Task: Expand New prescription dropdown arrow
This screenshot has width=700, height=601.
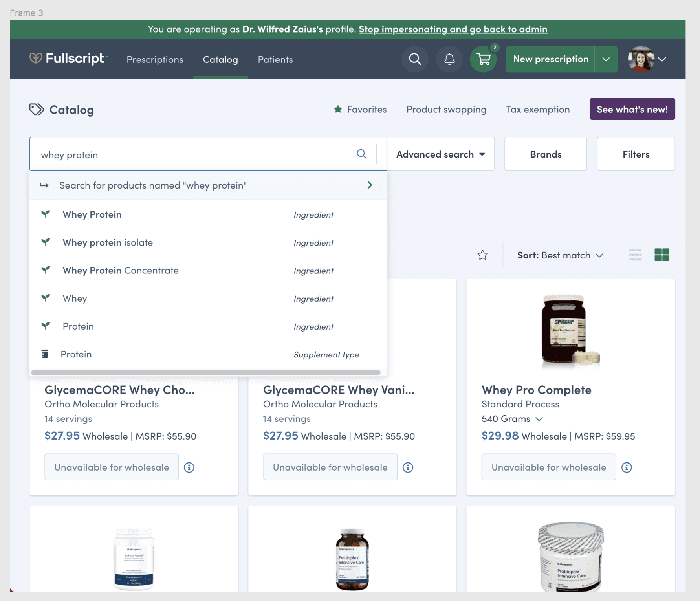Action: click(x=606, y=59)
